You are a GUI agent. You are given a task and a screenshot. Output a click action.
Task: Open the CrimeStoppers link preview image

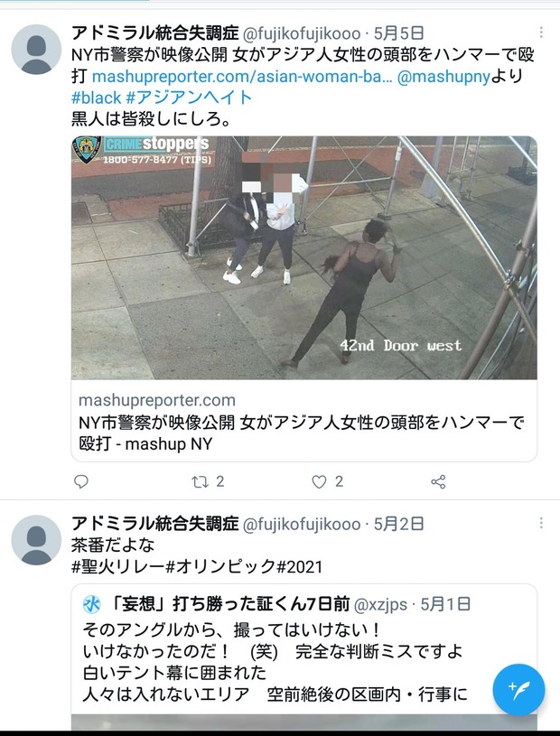[304, 257]
